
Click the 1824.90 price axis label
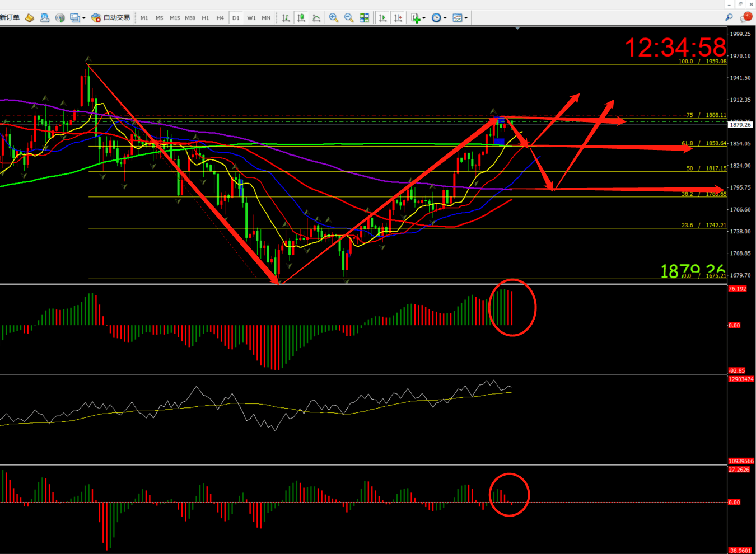tap(740, 166)
